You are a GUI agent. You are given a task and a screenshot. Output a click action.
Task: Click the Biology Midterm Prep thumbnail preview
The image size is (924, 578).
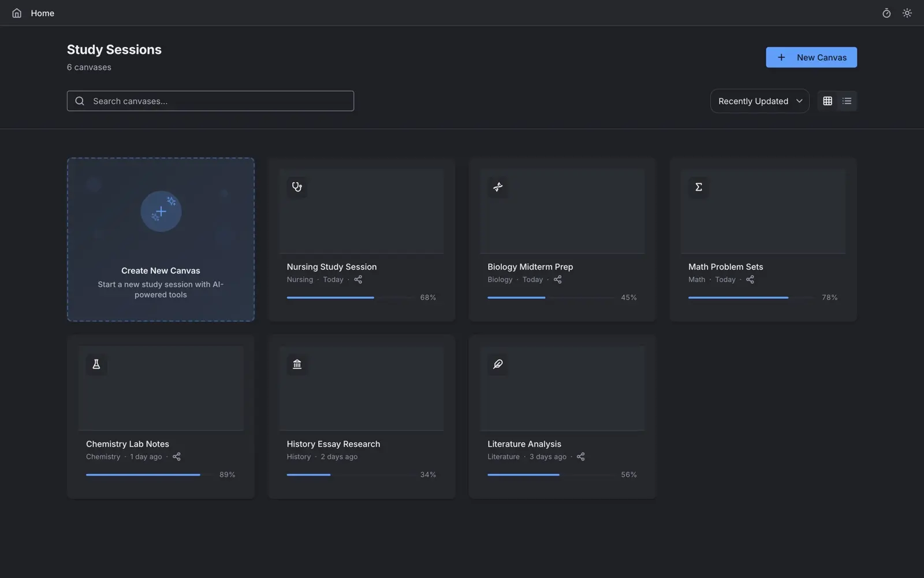[x=562, y=211]
